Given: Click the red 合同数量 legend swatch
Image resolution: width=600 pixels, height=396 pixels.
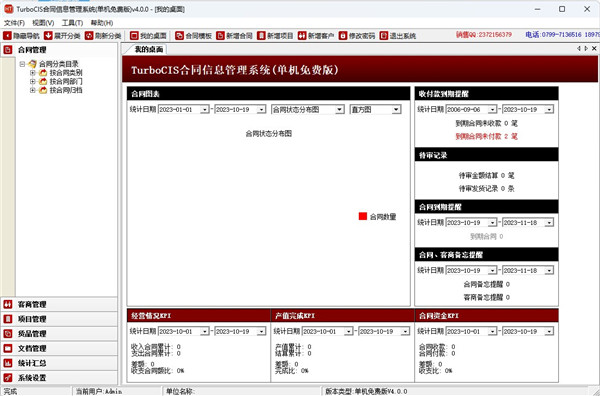Looking at the screenshot, I should [x=363, y=217].
